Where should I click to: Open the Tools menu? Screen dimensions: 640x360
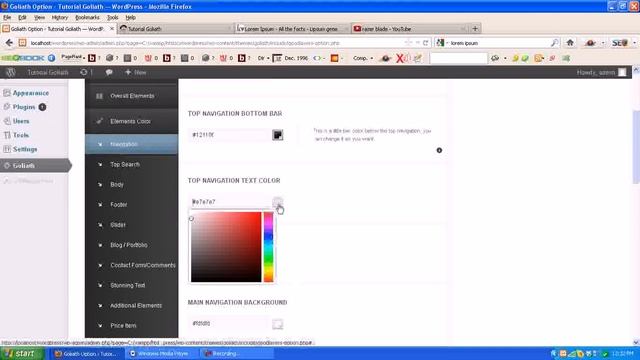(x=113, y=18)
